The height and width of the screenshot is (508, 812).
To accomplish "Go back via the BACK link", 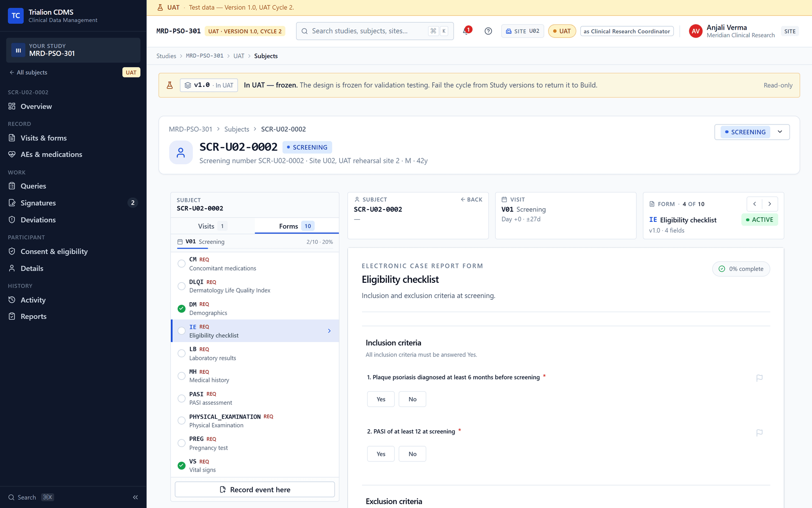I will tap(471, 199).
